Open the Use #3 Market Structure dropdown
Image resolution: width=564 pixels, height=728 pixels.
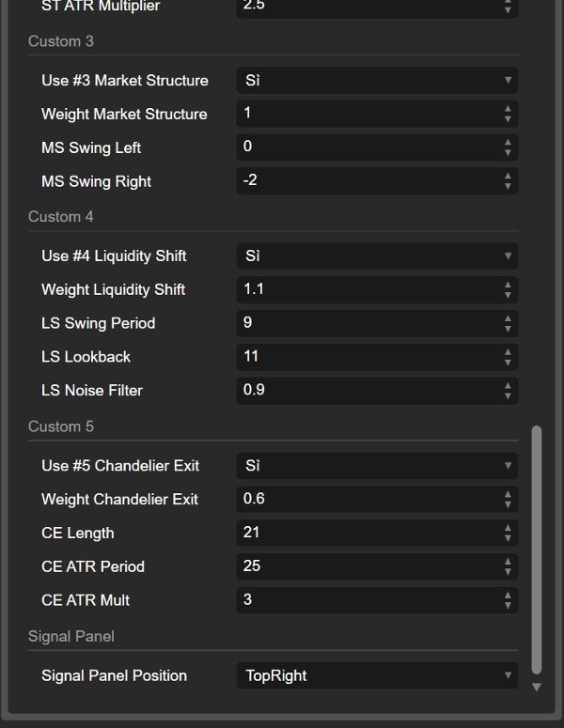tap(376, 81)
